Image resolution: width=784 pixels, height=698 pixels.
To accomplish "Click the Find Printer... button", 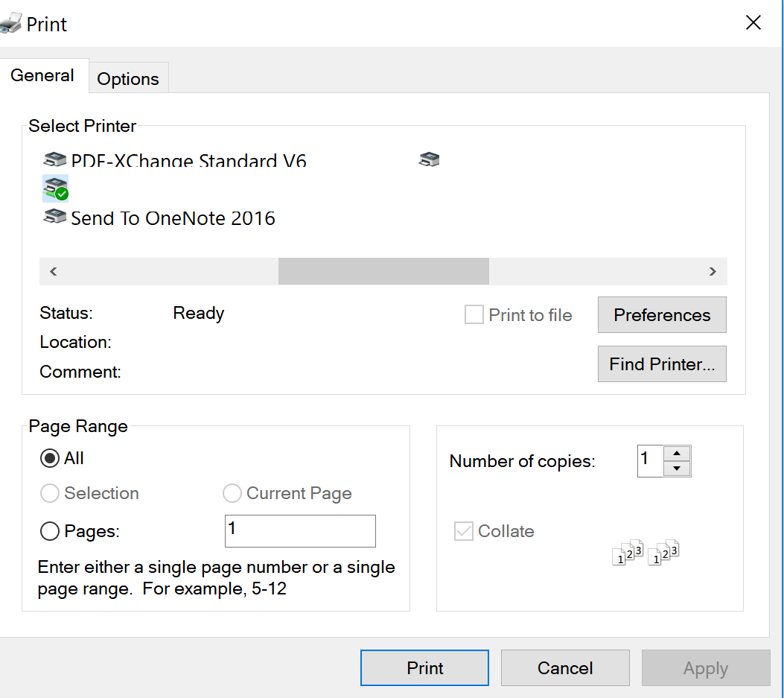I will click(662, 364).
